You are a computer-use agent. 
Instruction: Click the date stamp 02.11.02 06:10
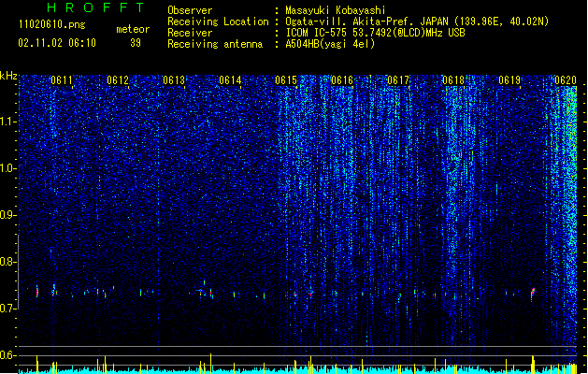pyautogui.click(x=57, y=43)
